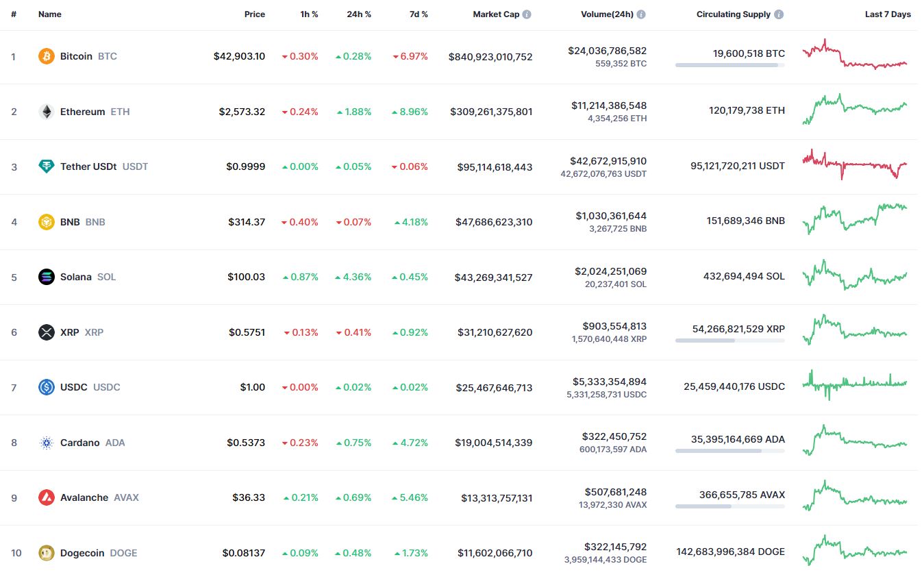Sort by the Name column header
The image size is (924, 579).
coord(50,14)
